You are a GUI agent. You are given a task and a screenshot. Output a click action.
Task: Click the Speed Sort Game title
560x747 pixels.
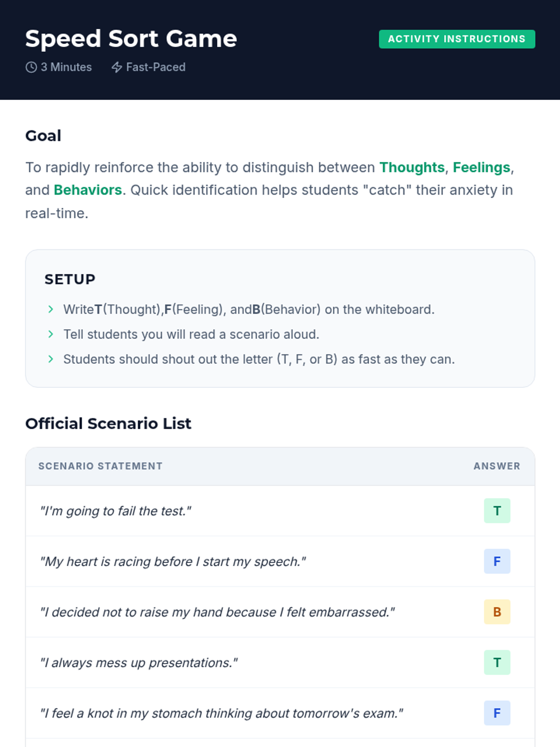coord(131,38)
